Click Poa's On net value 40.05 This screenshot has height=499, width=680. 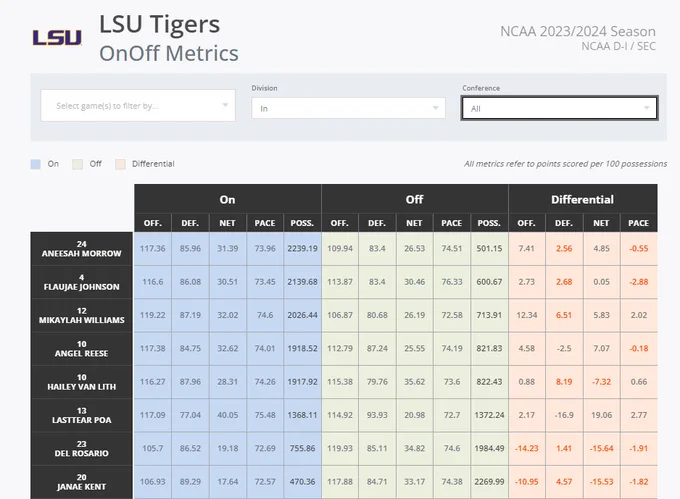227,415
